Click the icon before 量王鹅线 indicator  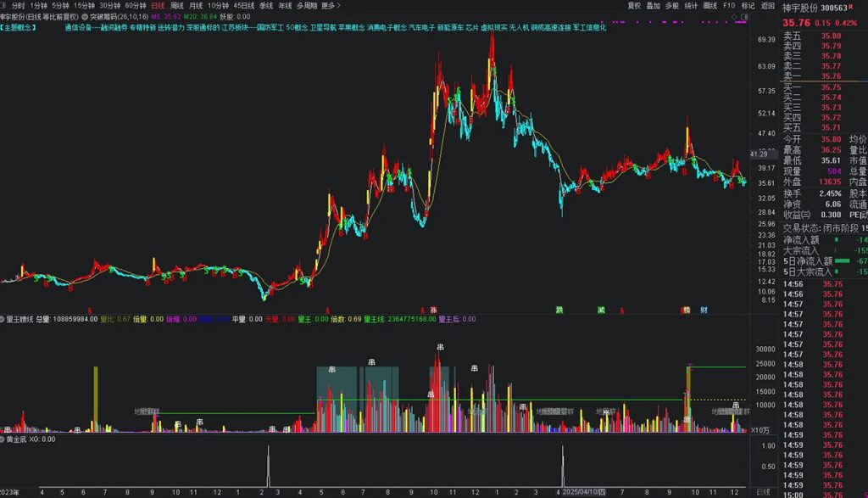[3, 320]
